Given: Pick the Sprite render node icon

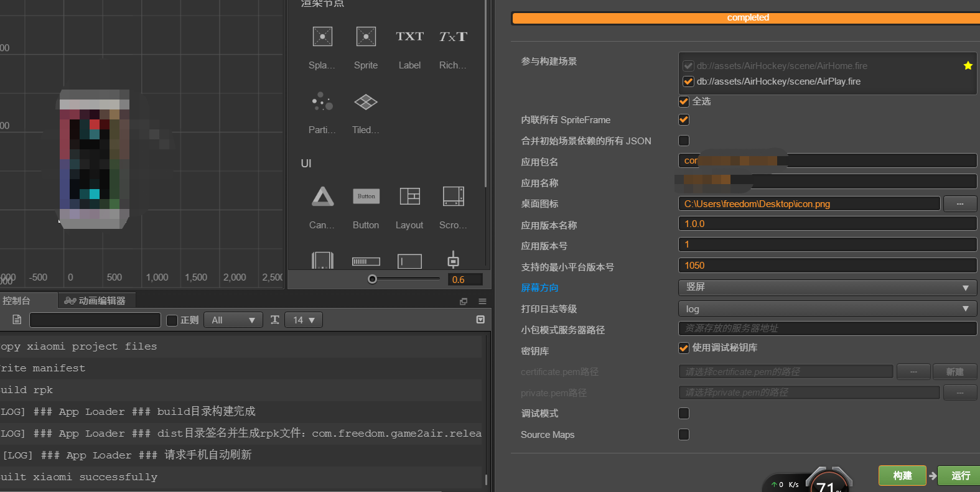Looking at the screenshot, I should point(366,37).
